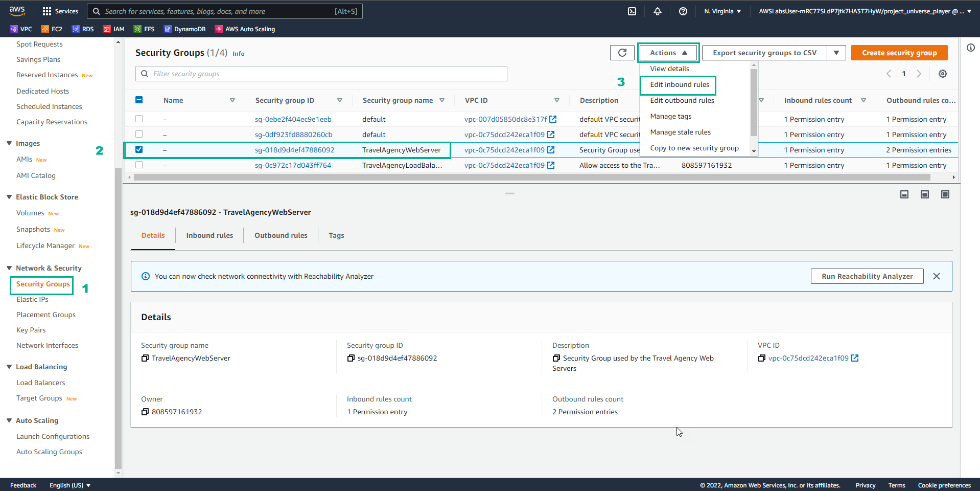Select checkbox for sg-0ebe2f404ec9e1eeb row

click(x=139, y=119)
